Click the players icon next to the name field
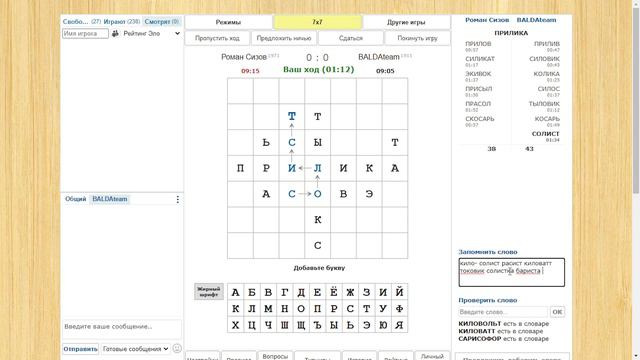Viewport: 640px width, 360px height. 115,33
